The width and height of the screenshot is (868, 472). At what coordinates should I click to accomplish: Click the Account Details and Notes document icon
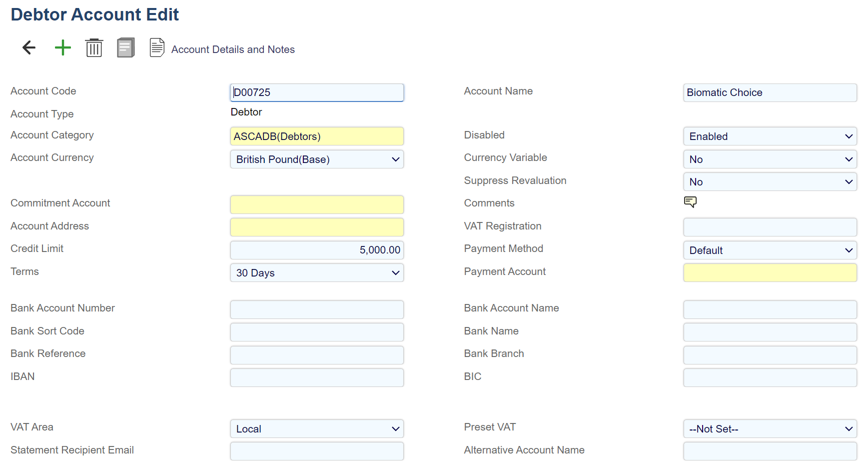pos(157,48)
